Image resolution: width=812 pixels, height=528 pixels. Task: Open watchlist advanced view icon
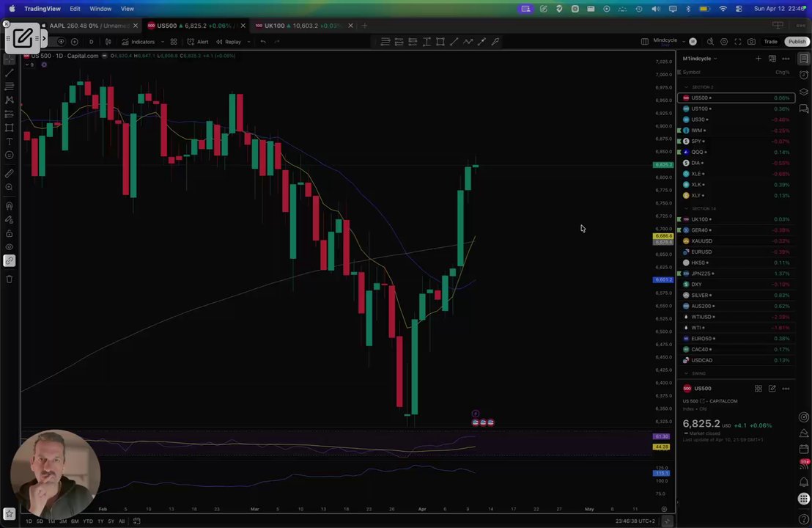tap(772, 59)
